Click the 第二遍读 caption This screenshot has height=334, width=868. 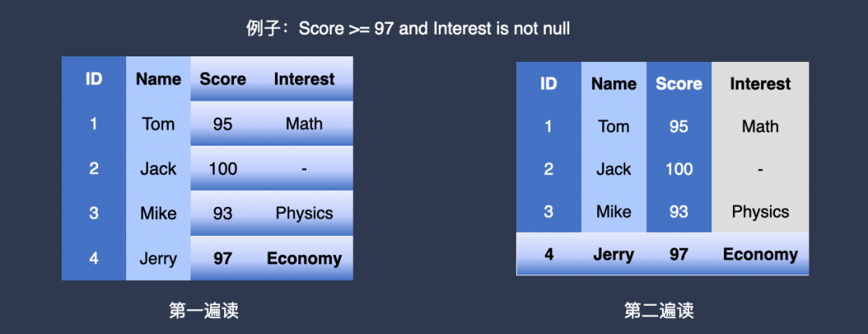click(659, 311)
